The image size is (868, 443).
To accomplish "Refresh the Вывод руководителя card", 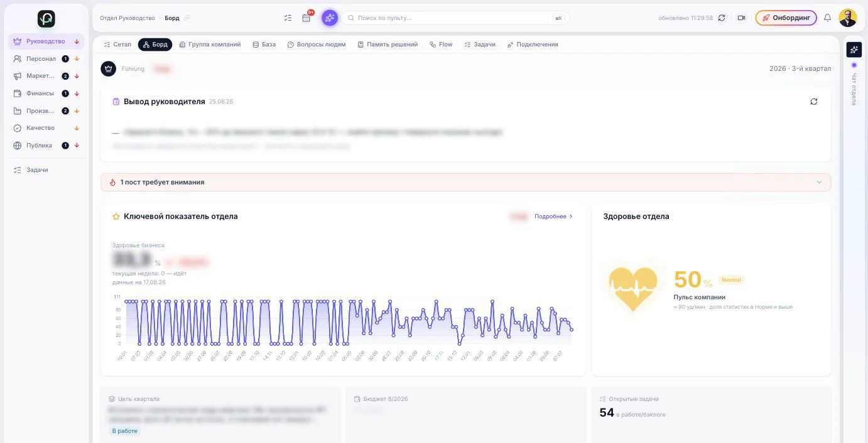I will tap(813, 102).
